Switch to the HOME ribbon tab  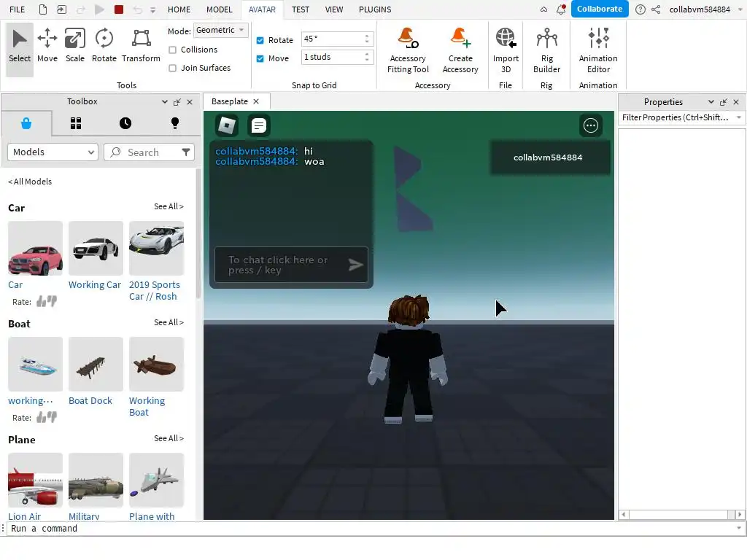click(x=179, y=9)
